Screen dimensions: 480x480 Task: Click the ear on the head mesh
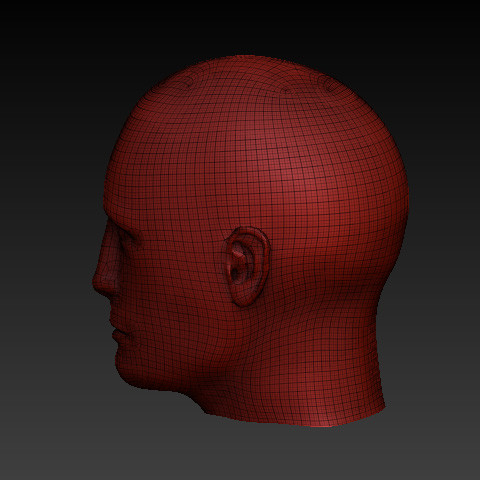click(x=248, y=267)
